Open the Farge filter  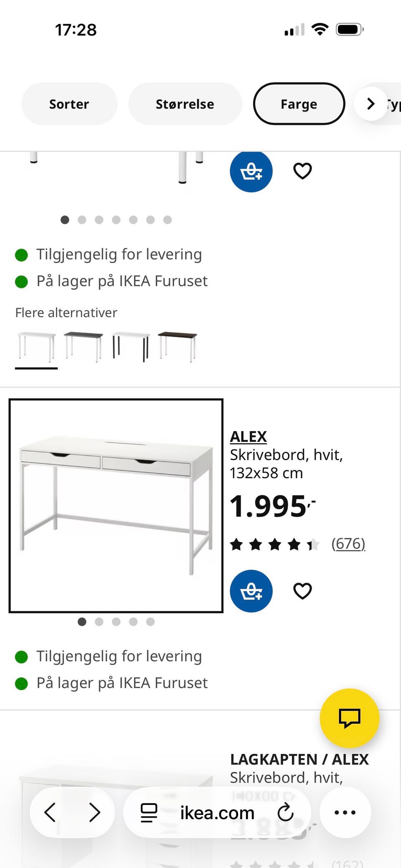pos(299,104)
